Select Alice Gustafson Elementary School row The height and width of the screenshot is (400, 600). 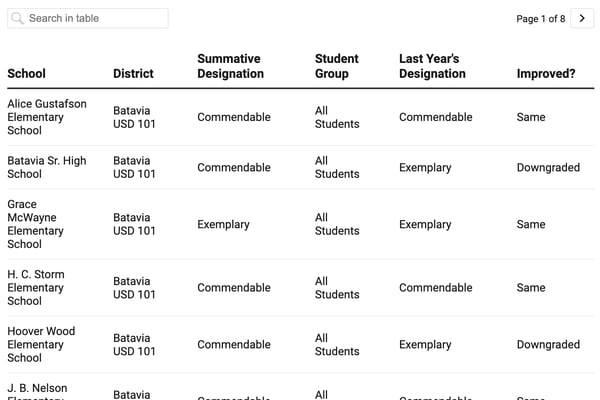(47, 117)
